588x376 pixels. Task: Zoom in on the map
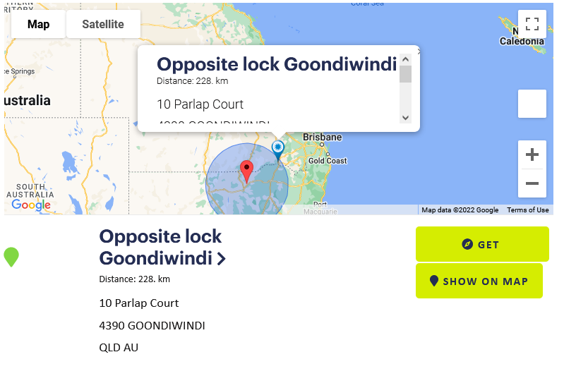coord(532,155)
